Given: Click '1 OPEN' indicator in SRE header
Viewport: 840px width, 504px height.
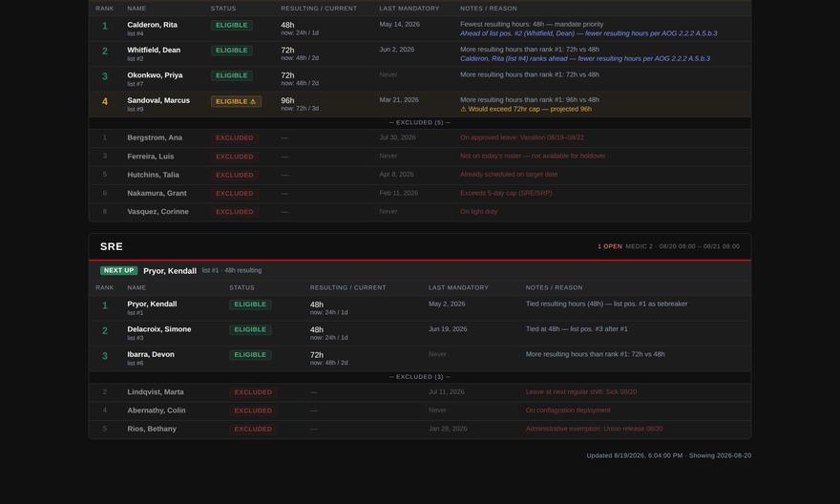Looking at the screenshot, I should [610, 246].
